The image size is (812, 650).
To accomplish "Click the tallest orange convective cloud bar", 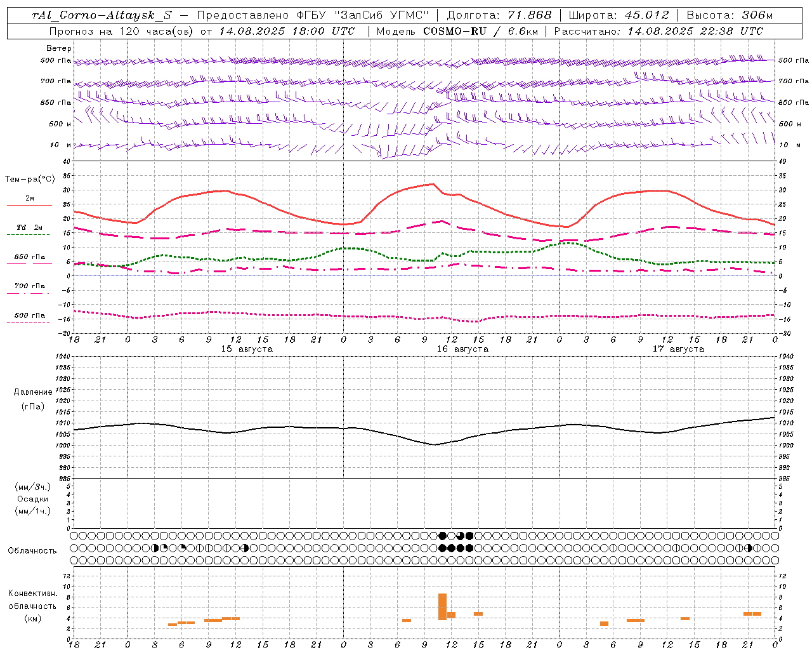I will pos(442,607).
